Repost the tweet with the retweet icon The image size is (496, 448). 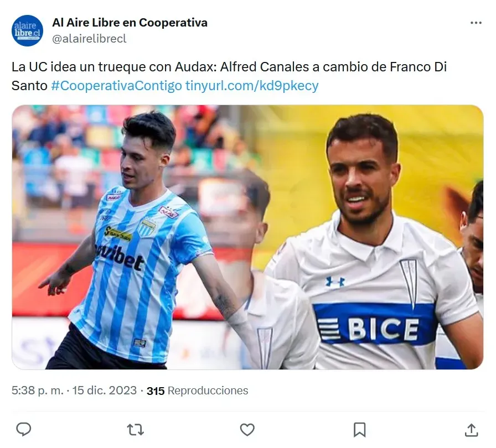136,430
